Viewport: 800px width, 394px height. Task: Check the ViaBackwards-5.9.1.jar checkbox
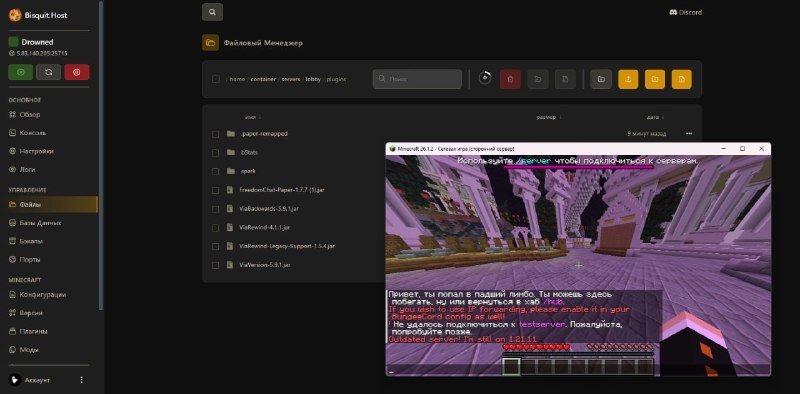[x=215, y=209]
